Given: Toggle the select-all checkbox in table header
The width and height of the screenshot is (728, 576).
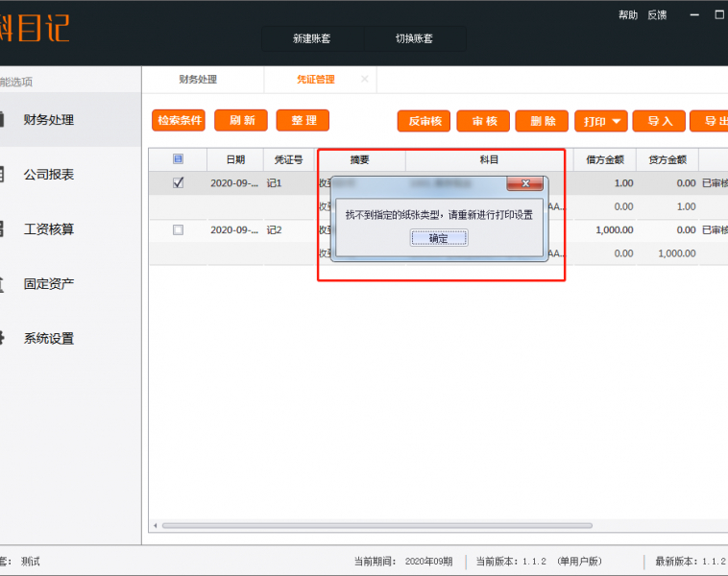Looking at the screenshot, I should 178,159.
